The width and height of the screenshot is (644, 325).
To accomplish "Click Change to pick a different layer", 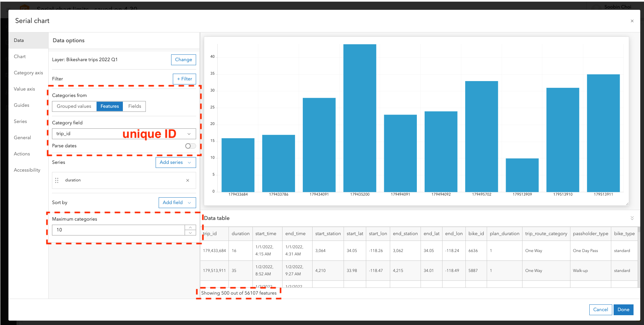I will click(183, 59).
